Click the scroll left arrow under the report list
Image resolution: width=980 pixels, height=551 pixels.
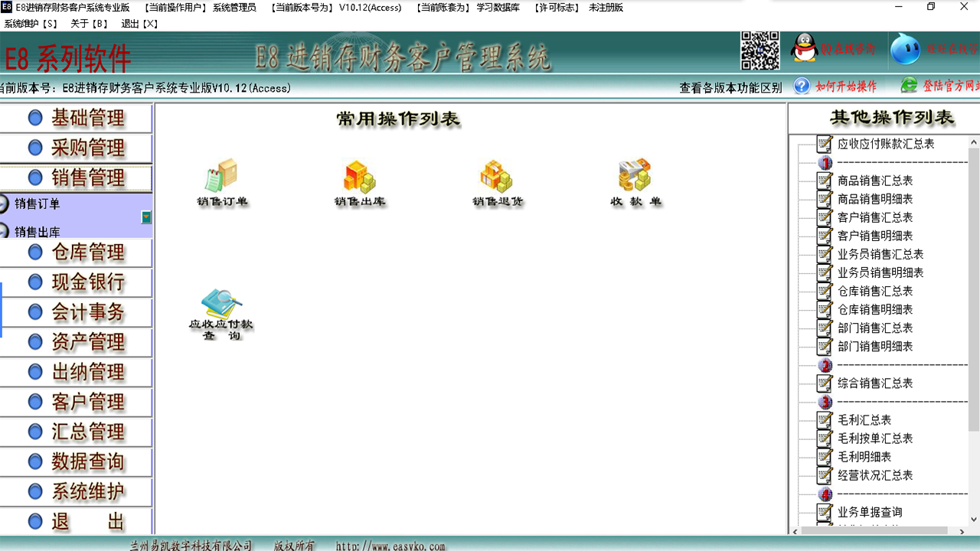pos(795,530)
